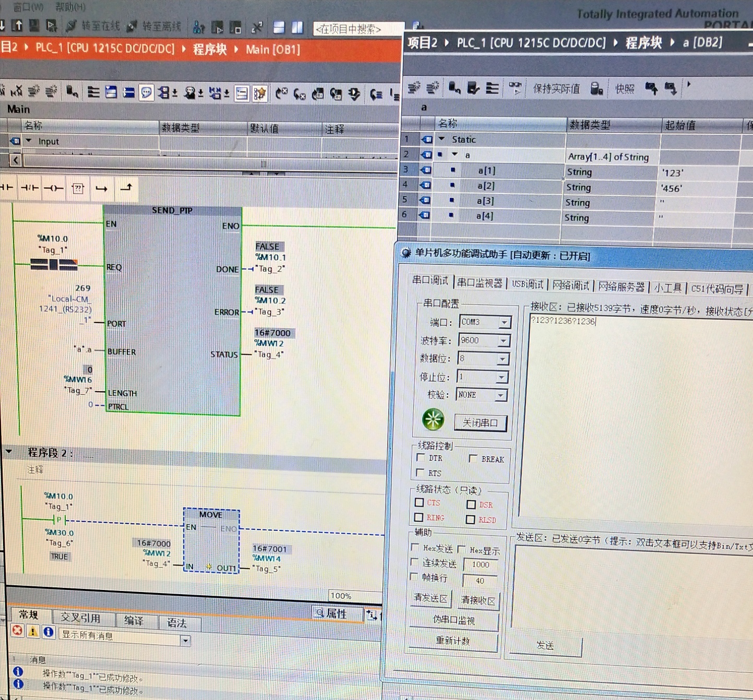Toggle the network comments speech-bubble icon
Screen dimensions: 753x700
click(147, 93)
